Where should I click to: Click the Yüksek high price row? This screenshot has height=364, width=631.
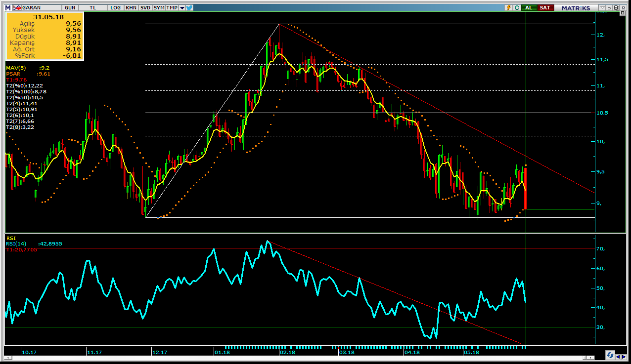point(45,30)
